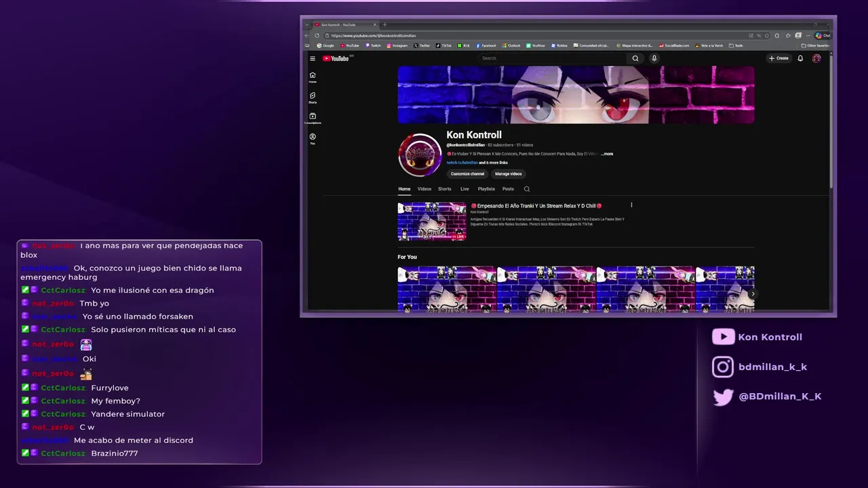
Task: Show next For You videos arrow
Action: (753, 293)
